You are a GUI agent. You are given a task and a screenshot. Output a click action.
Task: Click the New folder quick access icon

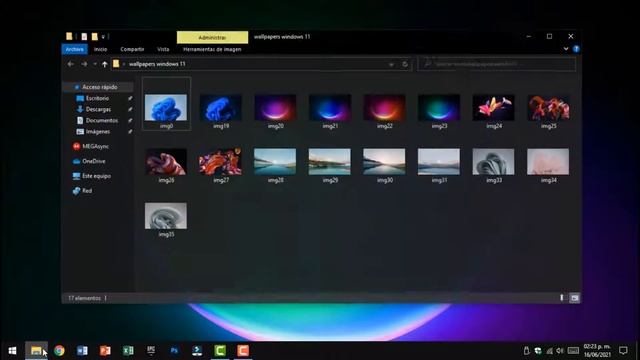click(x=95, y=37)
